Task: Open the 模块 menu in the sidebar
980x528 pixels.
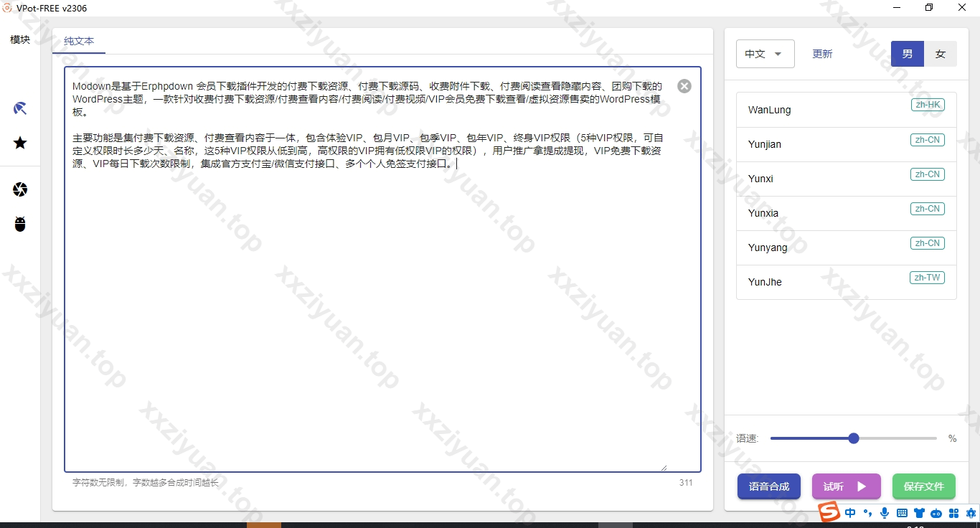Action: point(20,39)
